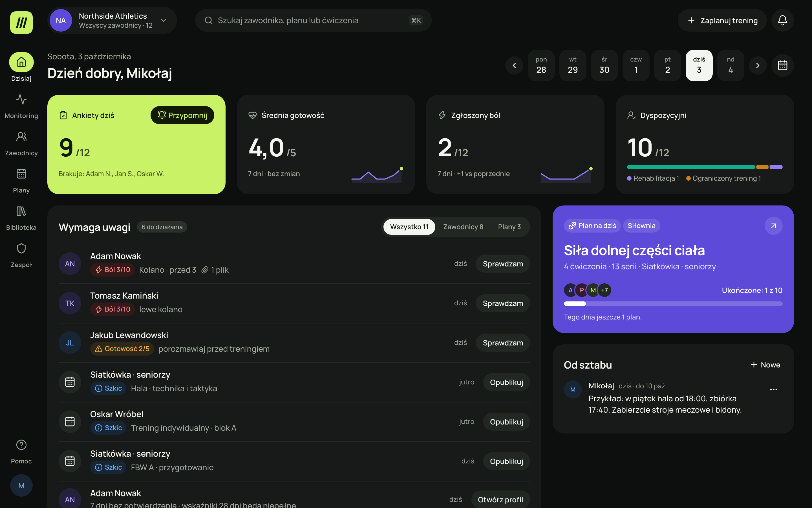Go to next week with right chevron

(758, 65)
